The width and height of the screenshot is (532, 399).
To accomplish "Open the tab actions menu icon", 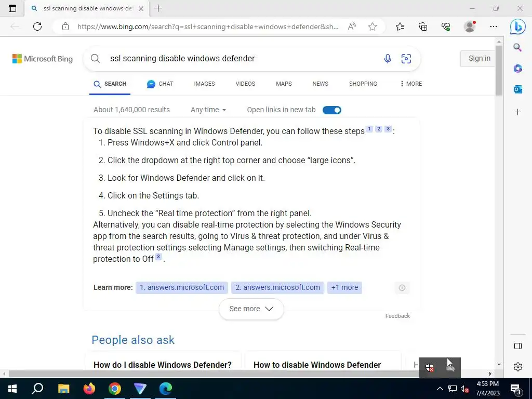I will (x=12, y=8).
